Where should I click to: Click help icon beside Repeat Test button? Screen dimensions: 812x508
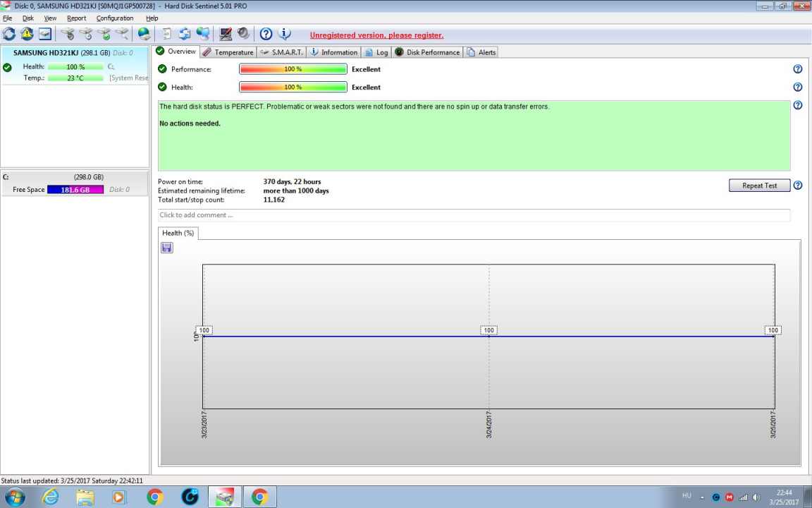[x=797, y=185]
